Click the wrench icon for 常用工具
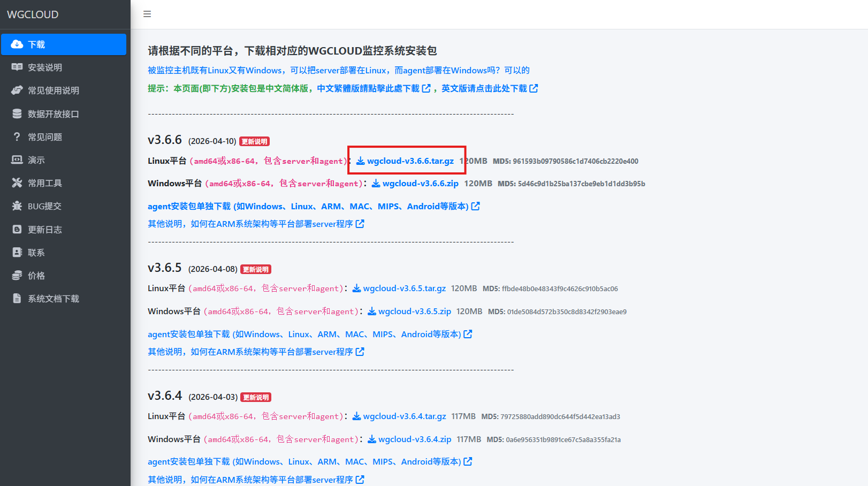 [17, 183]
